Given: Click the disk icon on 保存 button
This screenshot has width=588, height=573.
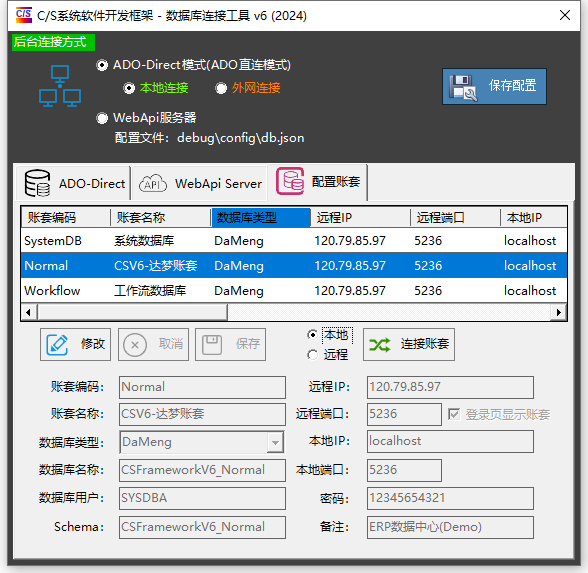Looking at the screenshot, I should (x=212, y=345).
